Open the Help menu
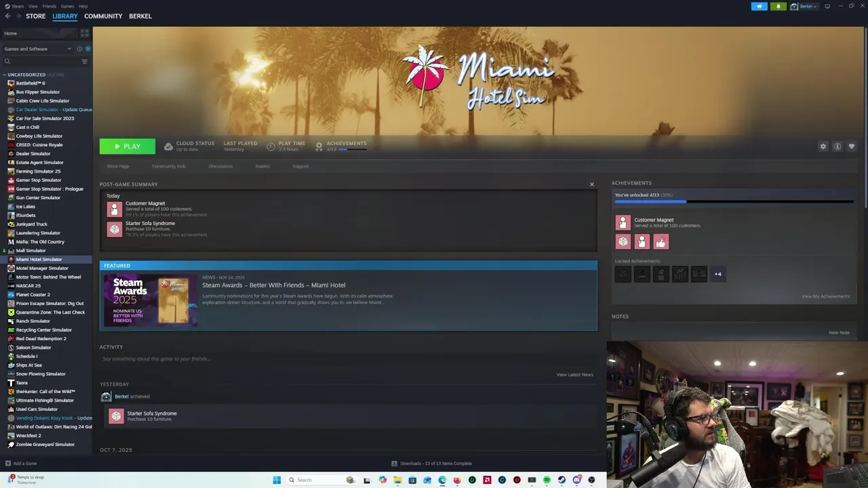The image size is (868, 488). tap(83, 6)
